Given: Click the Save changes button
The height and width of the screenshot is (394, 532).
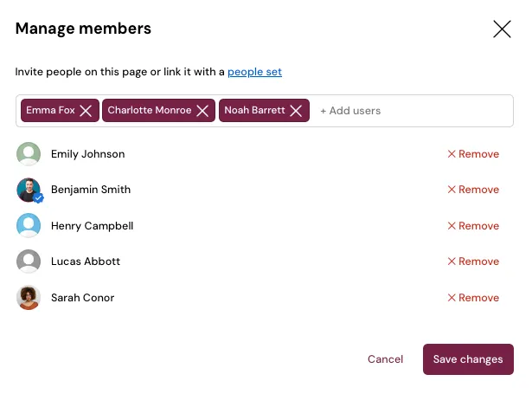Looking at the screenshot, I should (x=468, y=359).
